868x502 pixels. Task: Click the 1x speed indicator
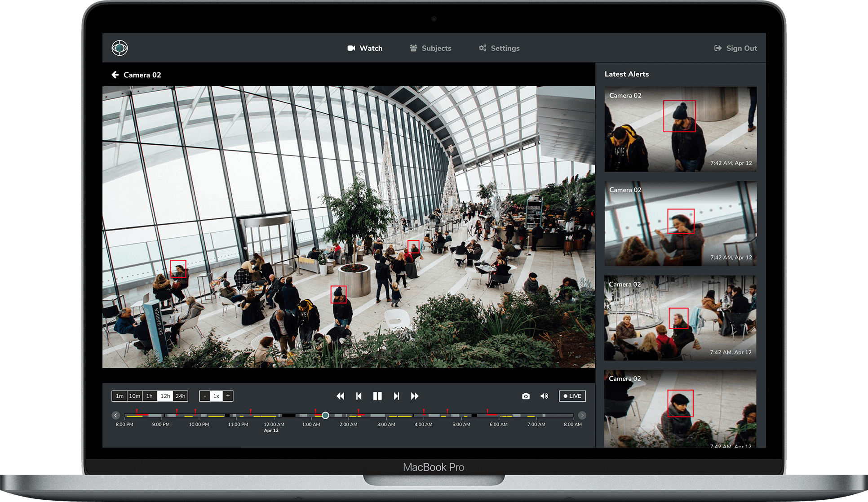[216, 396]
